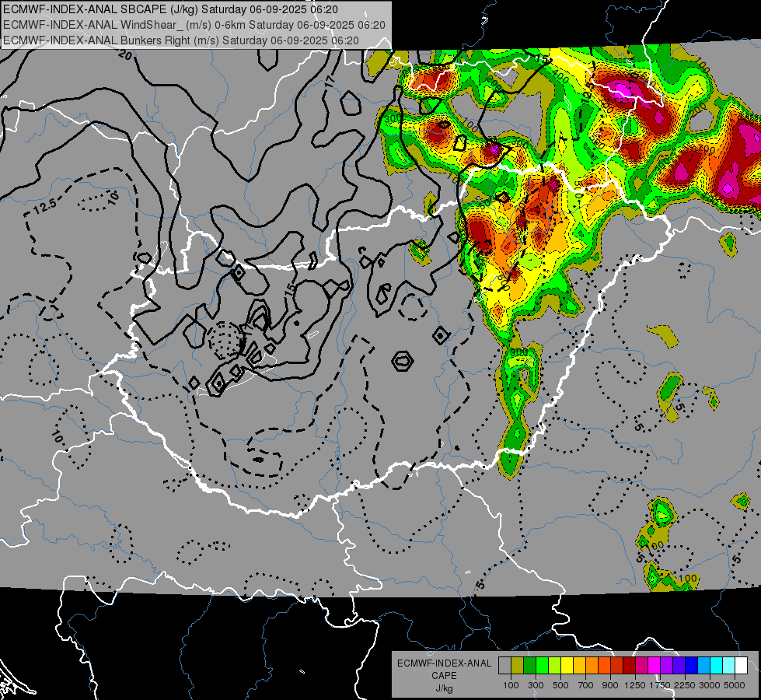Click the cyan legend swatch at 3000
This screenshot has width=761, height=700.
click(x=717, y=666)
